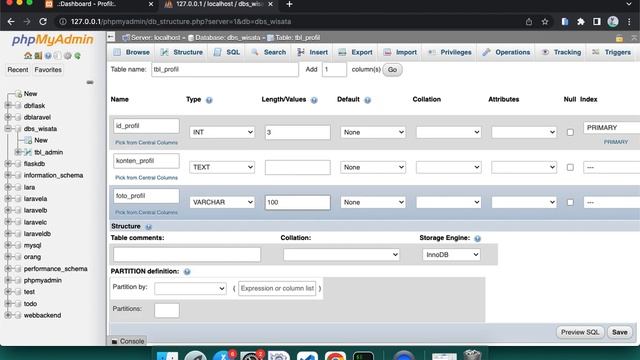Viewport: 640px width, 360px height.
Task: Bookmark this page with star icon
Action: click(x=545, y=22)
